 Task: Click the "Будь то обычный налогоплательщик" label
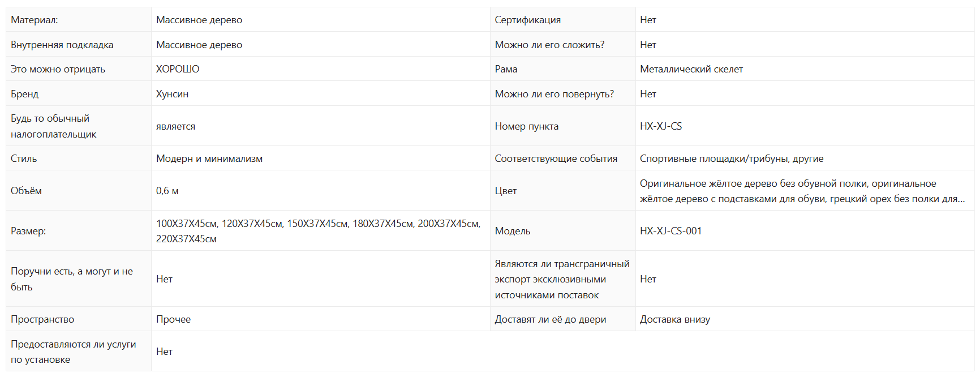(54, 126)
